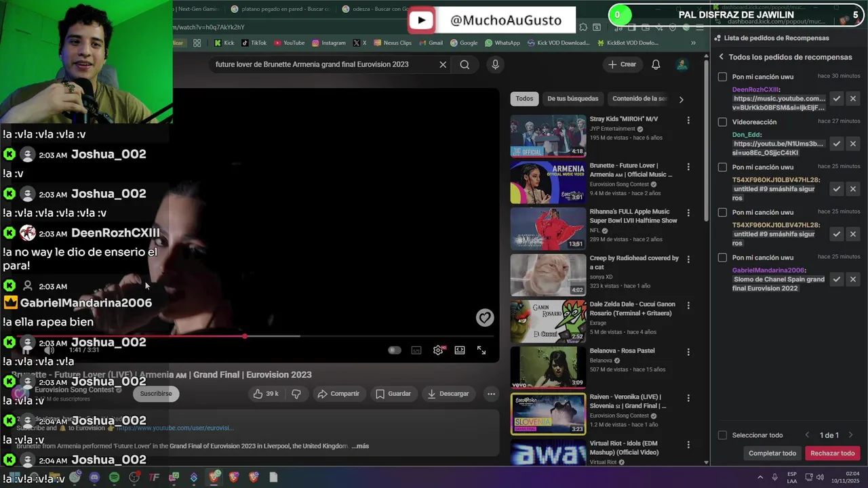
Task: Open the WhatsApp bookmark
Action: click(x=502, y=43)
